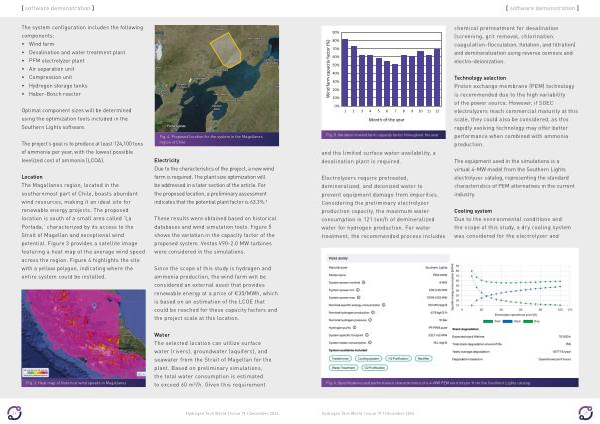This screenshot has width=600, height=424.
Task: Click the blue legend swatch under the chart
Action: pos(507,321)
